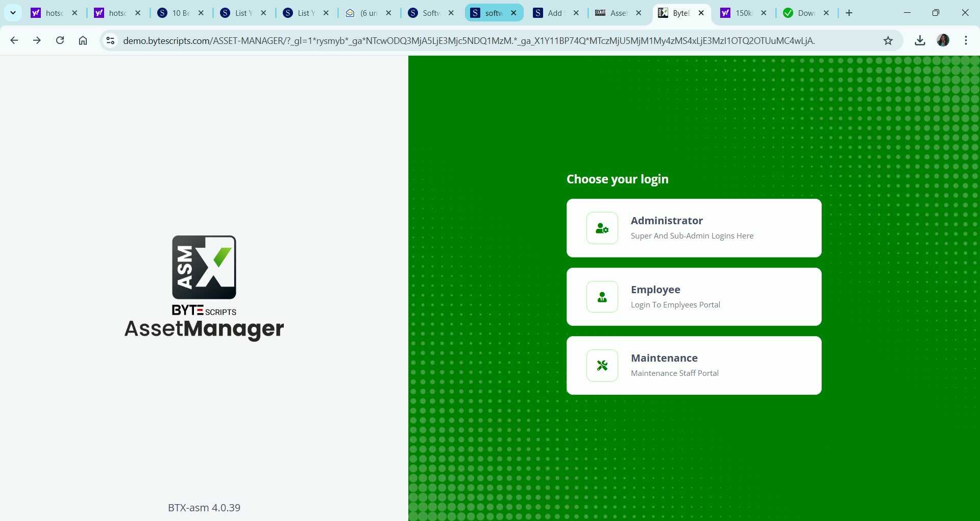Open the Chrome profile avatar
Screen dimensions: 980x521
point(943,40)
